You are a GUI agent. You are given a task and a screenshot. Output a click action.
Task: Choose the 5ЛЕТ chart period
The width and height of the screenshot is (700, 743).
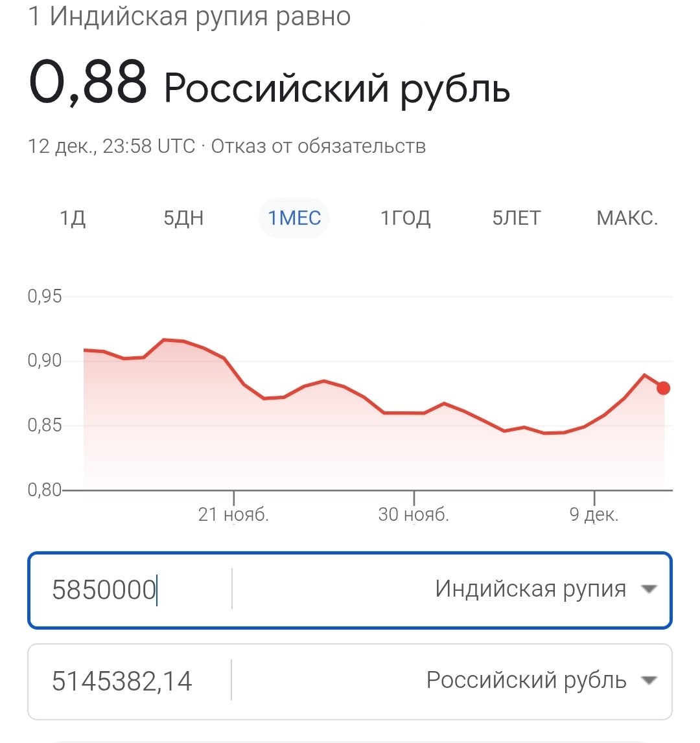point(517,218)
